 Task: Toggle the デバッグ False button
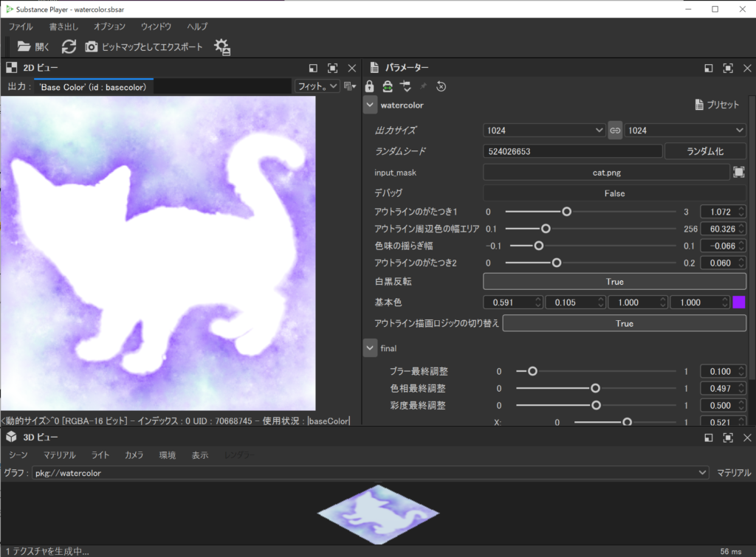pos(614,193)
